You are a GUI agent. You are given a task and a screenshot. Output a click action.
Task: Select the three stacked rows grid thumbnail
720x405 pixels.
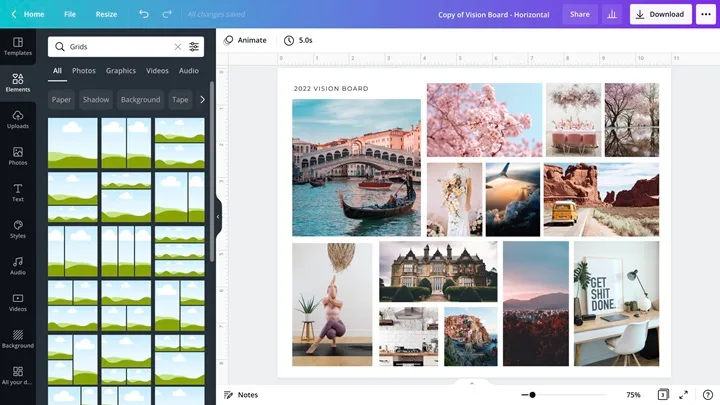click(x=180, y=251)
